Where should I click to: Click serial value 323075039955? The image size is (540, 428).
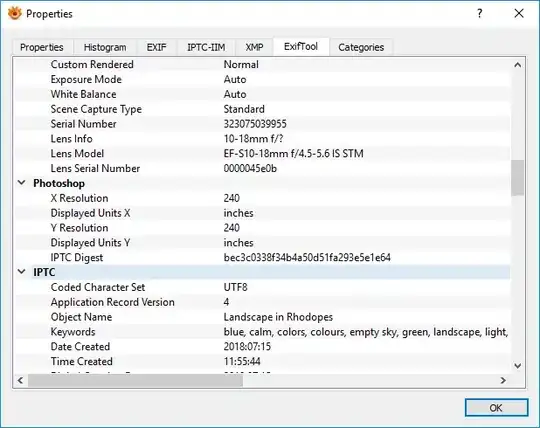click(255, 124)
